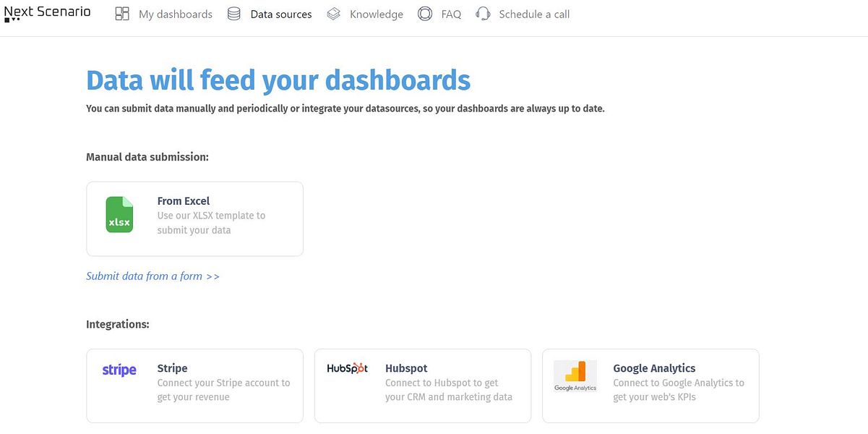This screenshot has height=434, width=868.
Task: Open the FAQ page
Action: 451,14
